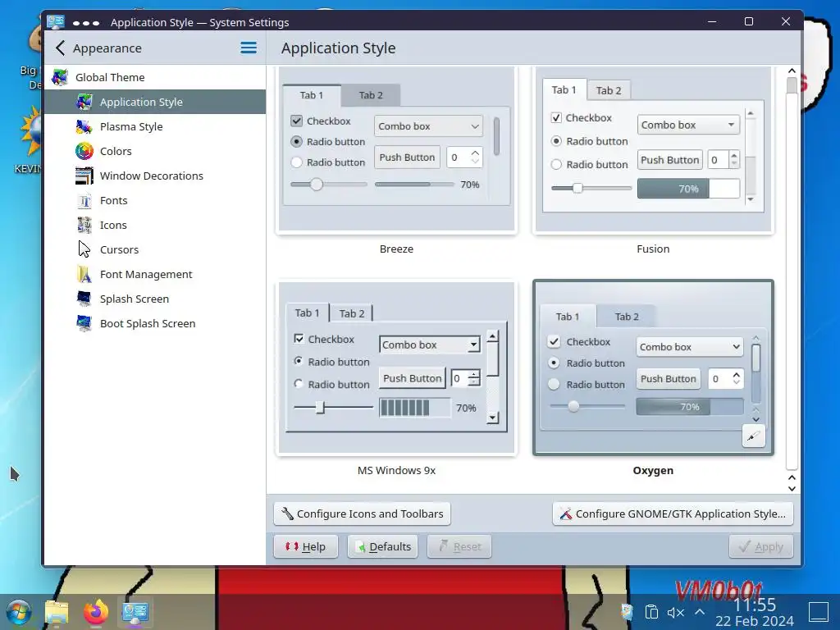840x630 pixels.
Task: Open the clipboard tray icon
Action: [x=651, y=612]
